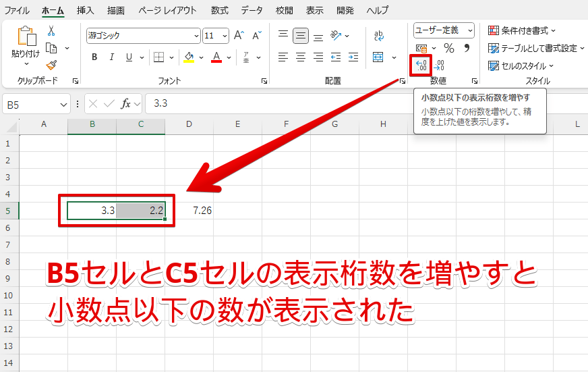Align text to top
This screenshot has width=588, height=372.
[283, 35]
